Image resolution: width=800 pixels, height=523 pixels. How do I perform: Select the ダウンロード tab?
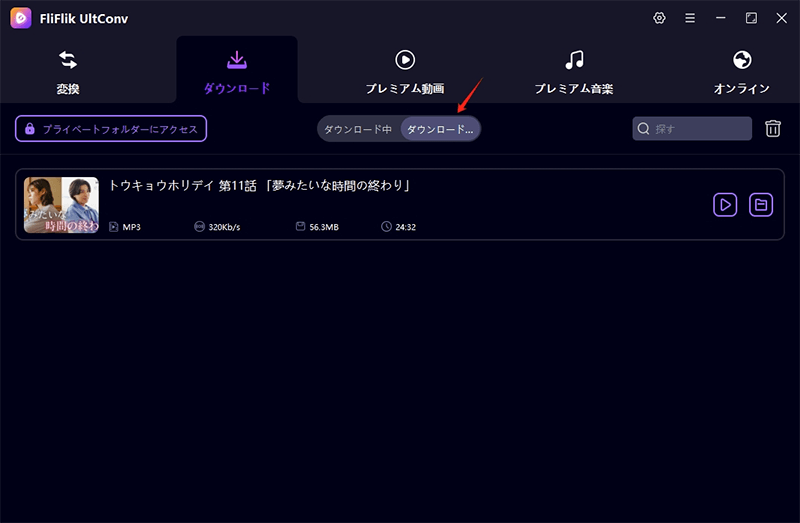coord(237,71)
